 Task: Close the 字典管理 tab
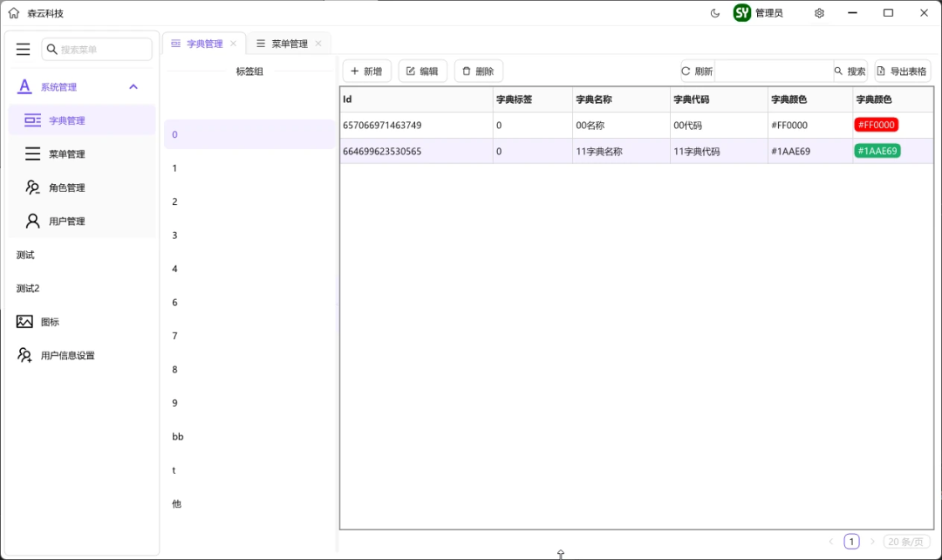233,44
